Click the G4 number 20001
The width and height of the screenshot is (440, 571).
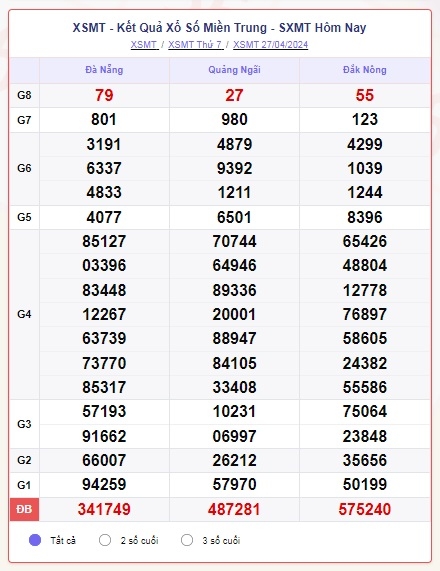click(234, 314)
